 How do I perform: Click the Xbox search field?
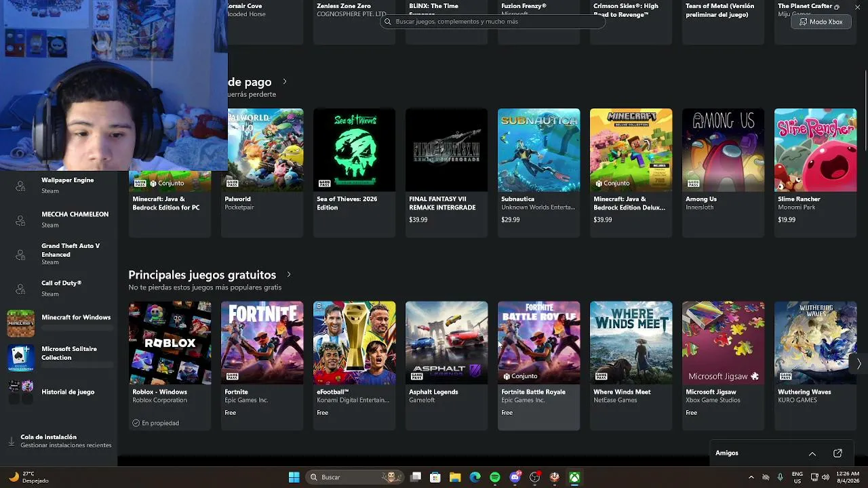pyautogui.click(x=492, y=22)
